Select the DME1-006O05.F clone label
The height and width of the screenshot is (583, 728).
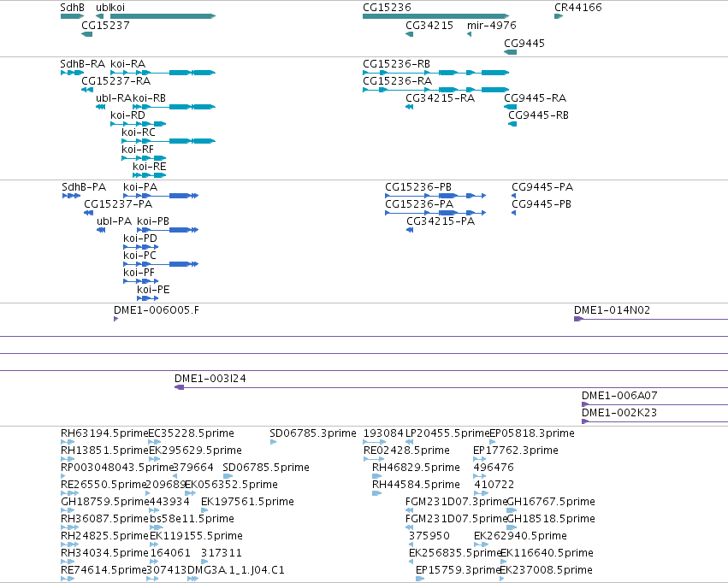click(157, 311)
